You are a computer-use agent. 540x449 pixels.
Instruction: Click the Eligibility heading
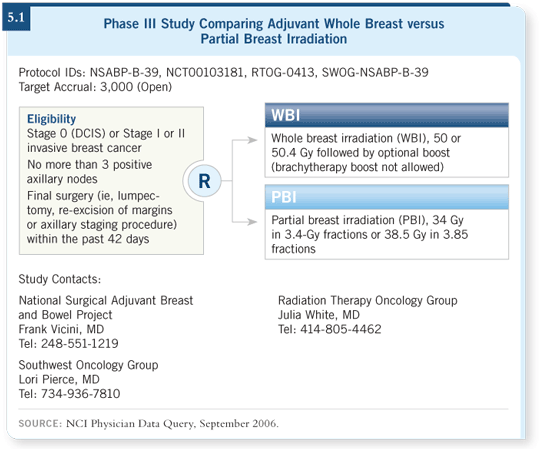coord(51,119)
